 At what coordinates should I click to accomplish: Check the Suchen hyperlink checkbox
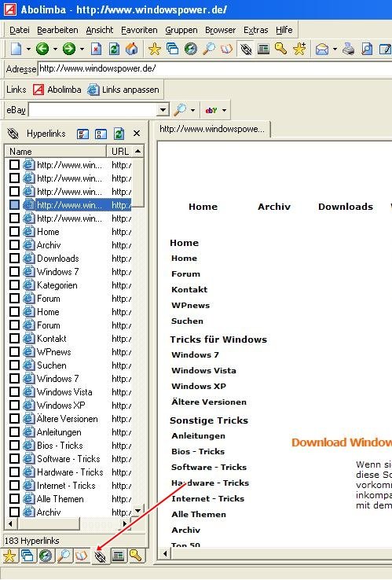pyautogui.click(x=14, y=365)
